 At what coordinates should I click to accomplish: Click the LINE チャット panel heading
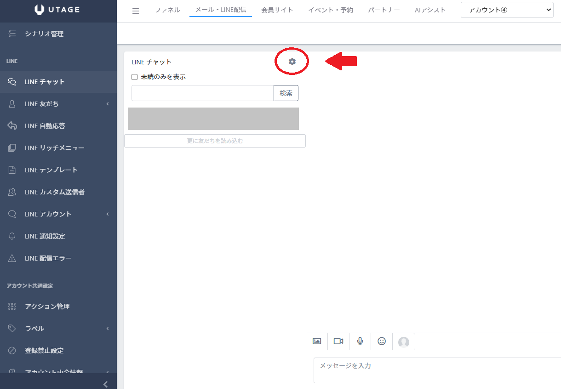(151, 62)
